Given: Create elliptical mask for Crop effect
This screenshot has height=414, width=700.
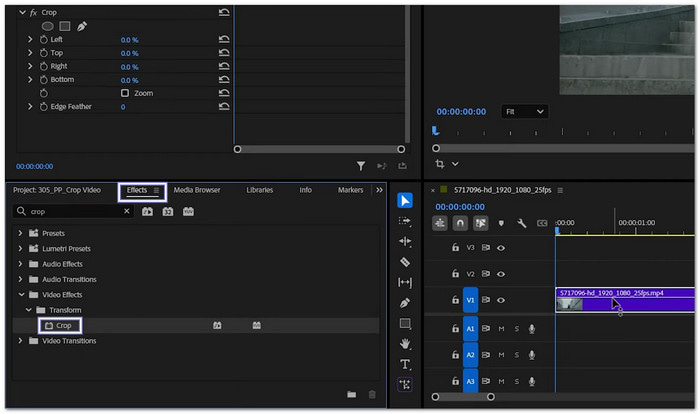Looking at the screenshot, I should pos(47,26).
